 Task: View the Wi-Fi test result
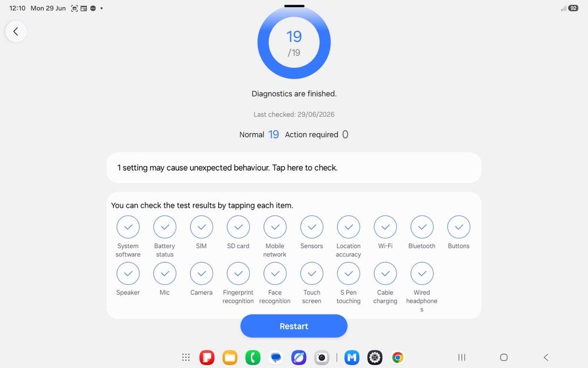click(x=385, y=227)
